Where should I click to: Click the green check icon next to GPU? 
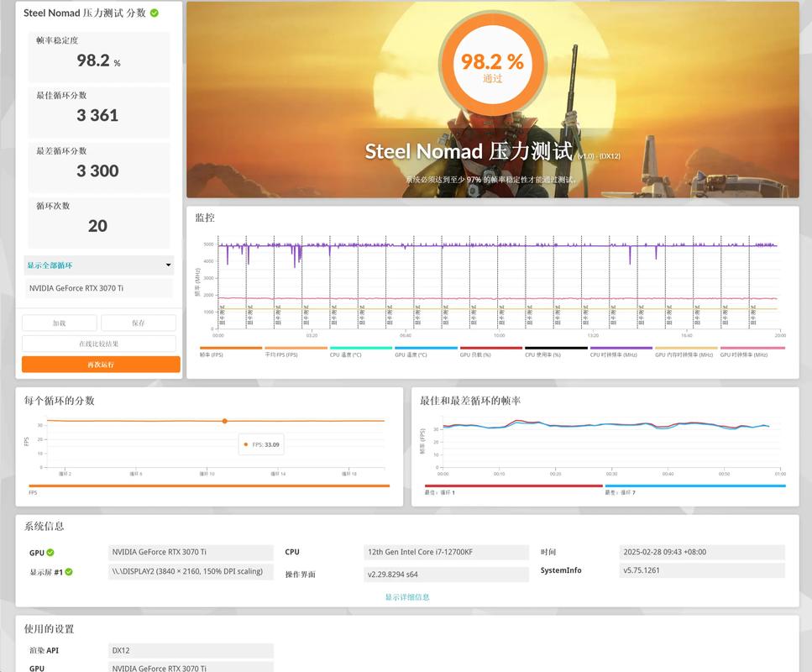pos(50,553)
